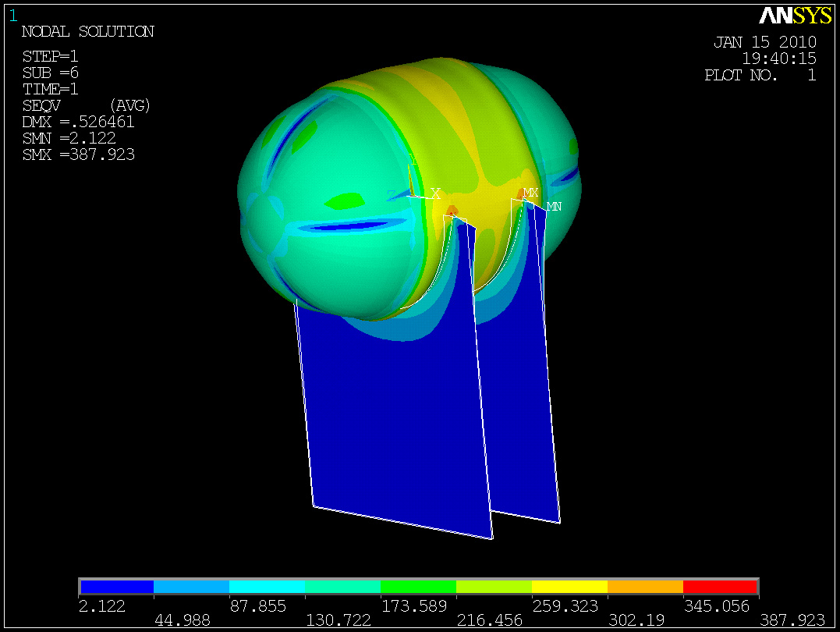This screenshot has width=840, height=632.
Task: Click the JAN 15 2010 date text
Action: coord(764,42)
